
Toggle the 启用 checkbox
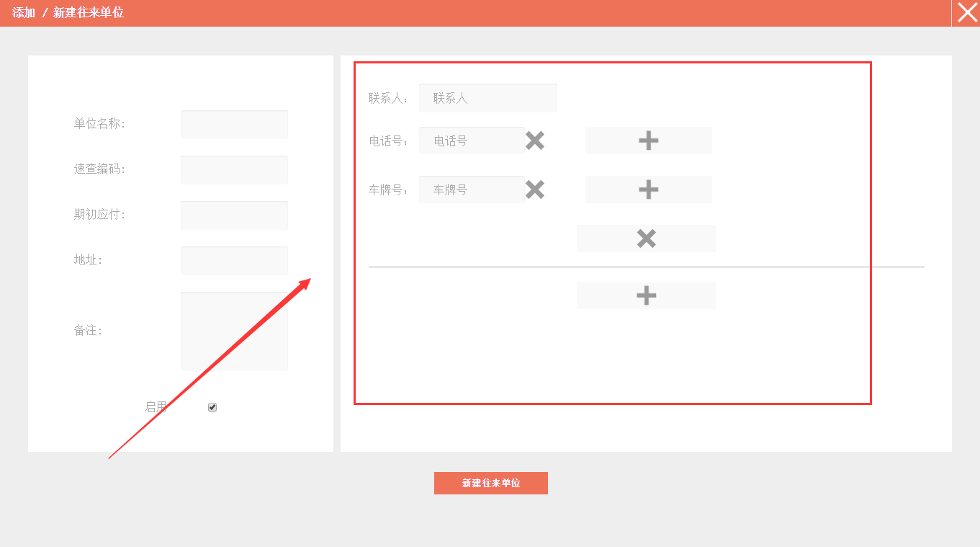pos(212,407)
